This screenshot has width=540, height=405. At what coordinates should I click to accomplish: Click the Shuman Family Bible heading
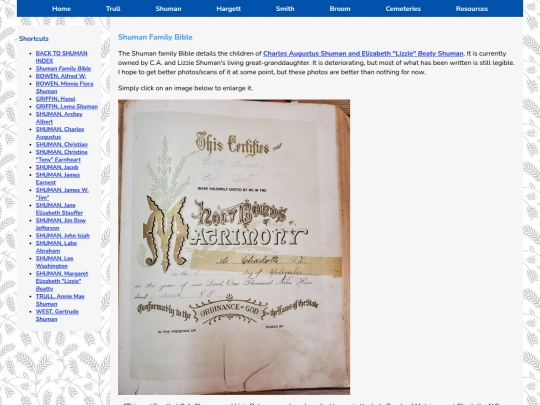[x=155, y=37]
